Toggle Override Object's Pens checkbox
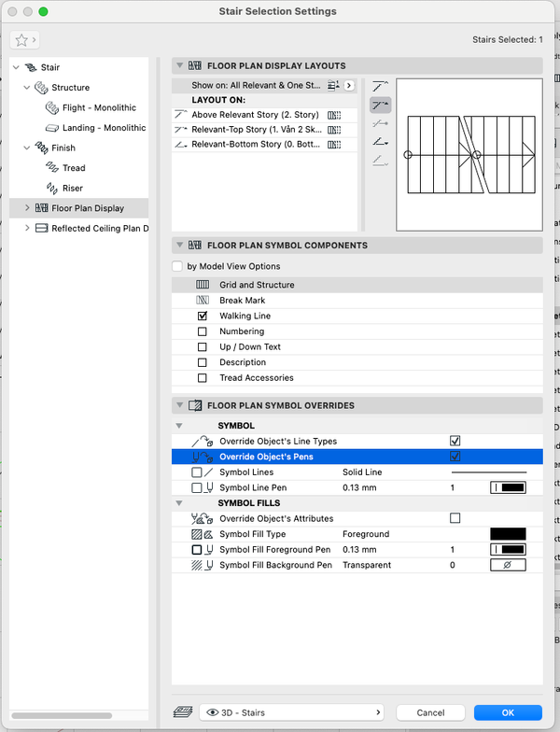Image resolution: width=560 pixels, height=732 pixels. 455,456
